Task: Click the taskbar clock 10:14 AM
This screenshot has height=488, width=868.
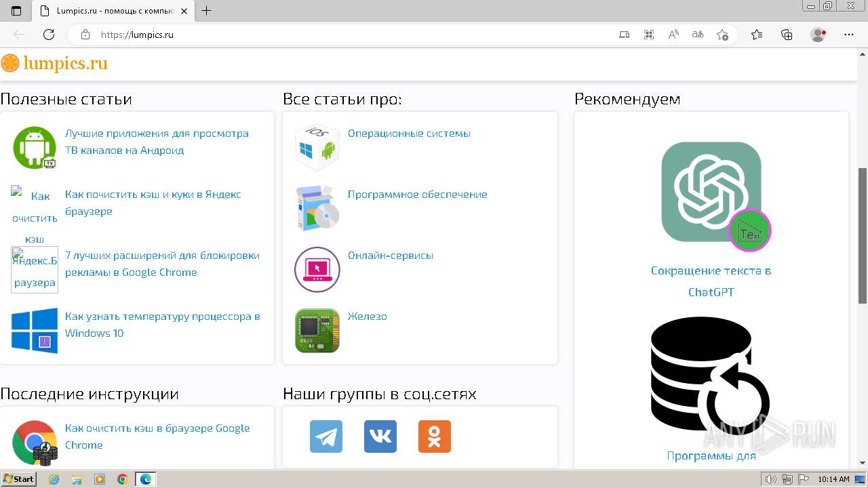Action: click(x=833, y=479)
